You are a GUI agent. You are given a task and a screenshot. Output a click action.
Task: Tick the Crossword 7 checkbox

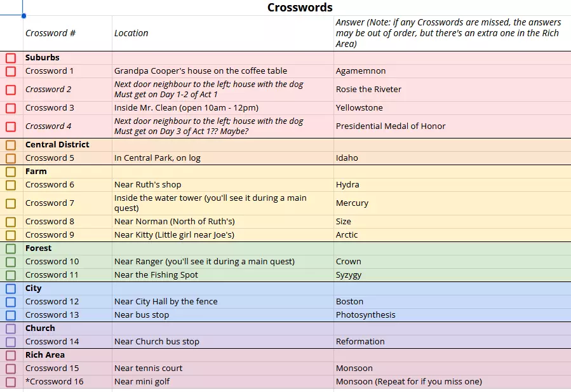[x=11, y=203]
